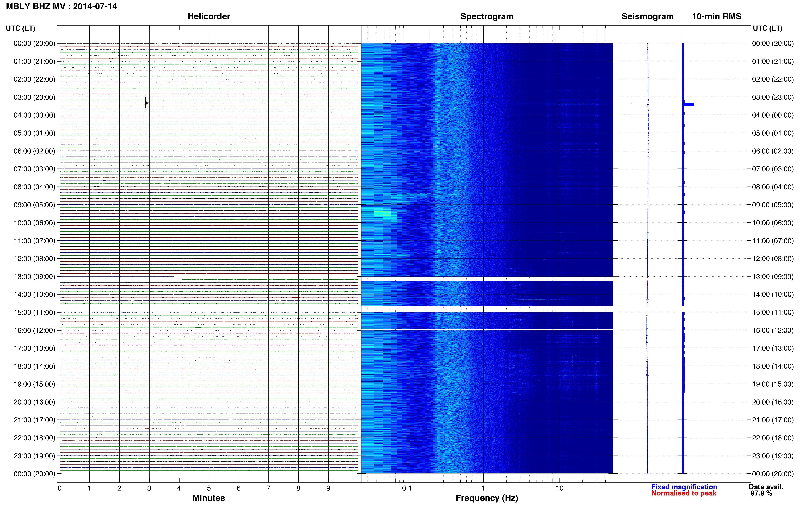Click the "10-min RMS" panel heading

(716, 16)
